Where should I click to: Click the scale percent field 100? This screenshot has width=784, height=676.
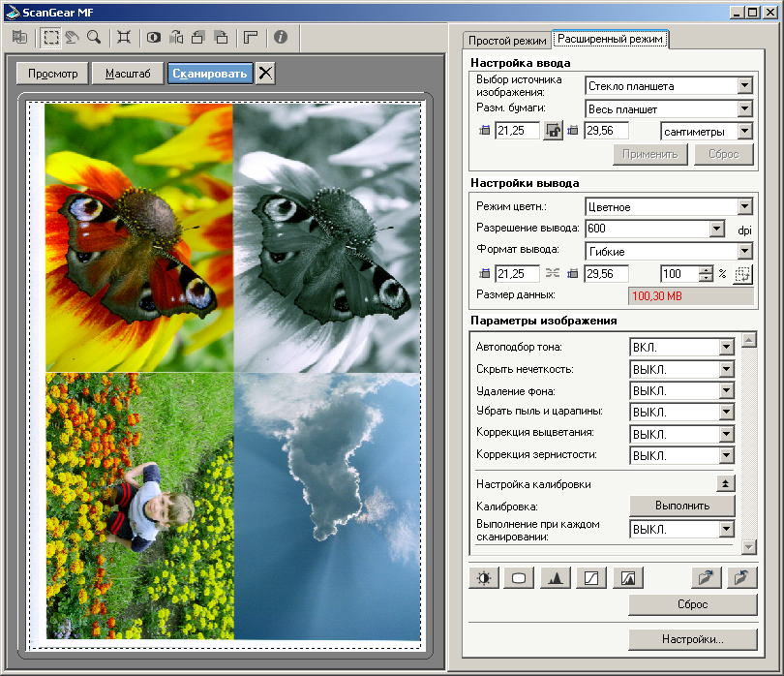click(x=679, y=274)
